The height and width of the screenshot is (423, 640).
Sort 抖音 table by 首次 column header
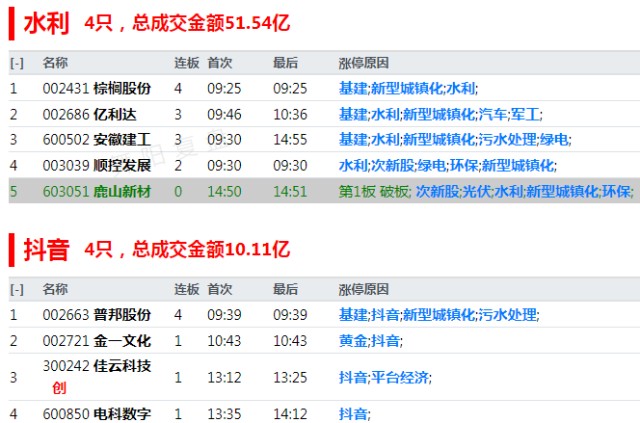tap(220, 289)
